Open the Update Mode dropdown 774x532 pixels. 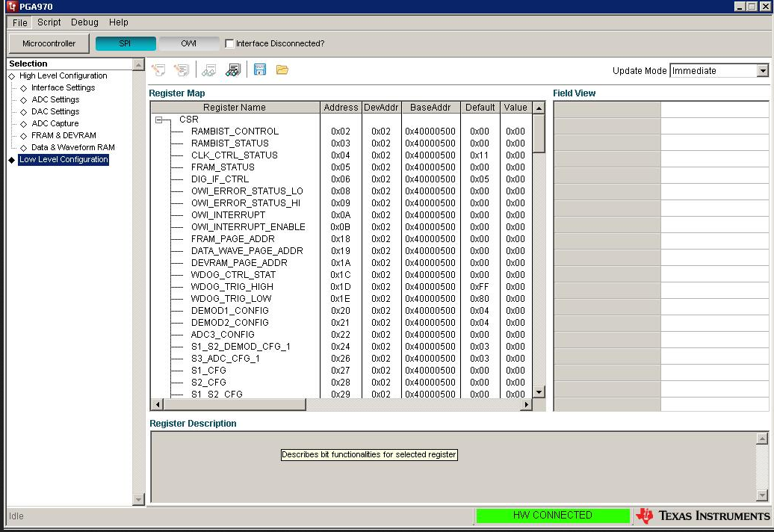pos(763,70)
